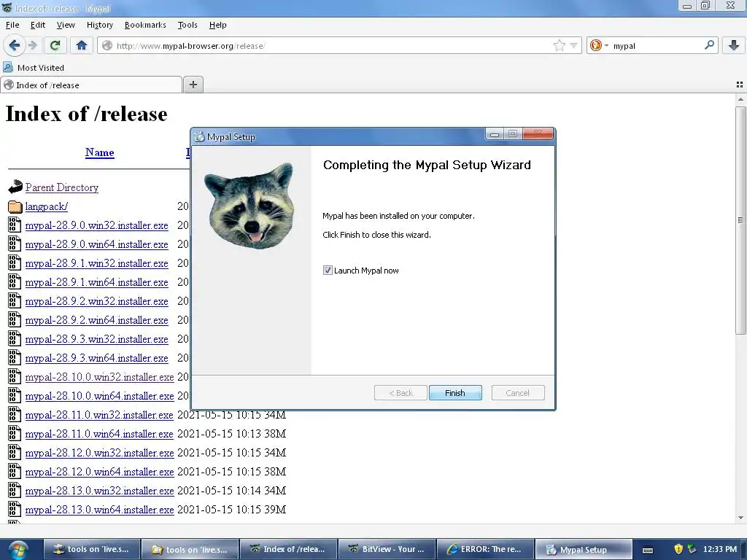Click the Windows Start orb

(18, 550)
